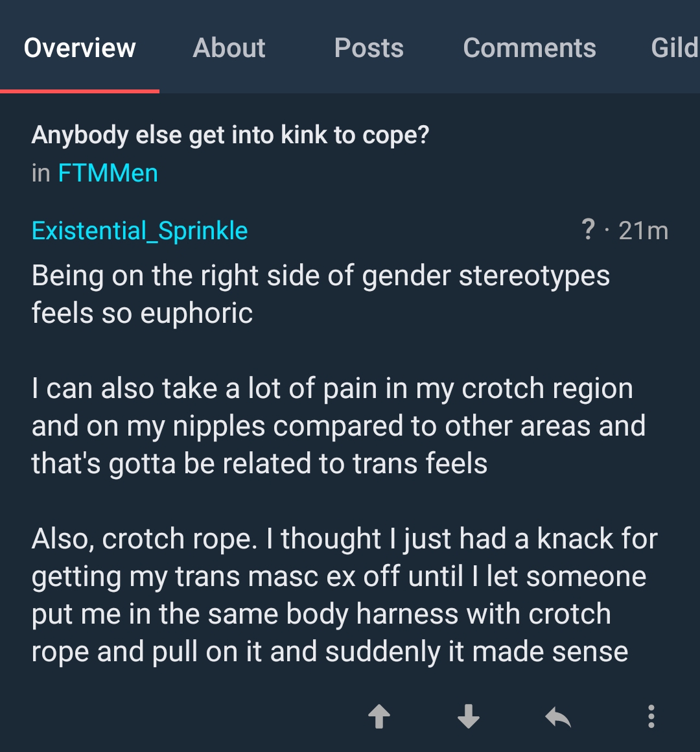Tap the paragraph starting "I can also take"
This screenshot has height=752, width=700.
[337, 426]
